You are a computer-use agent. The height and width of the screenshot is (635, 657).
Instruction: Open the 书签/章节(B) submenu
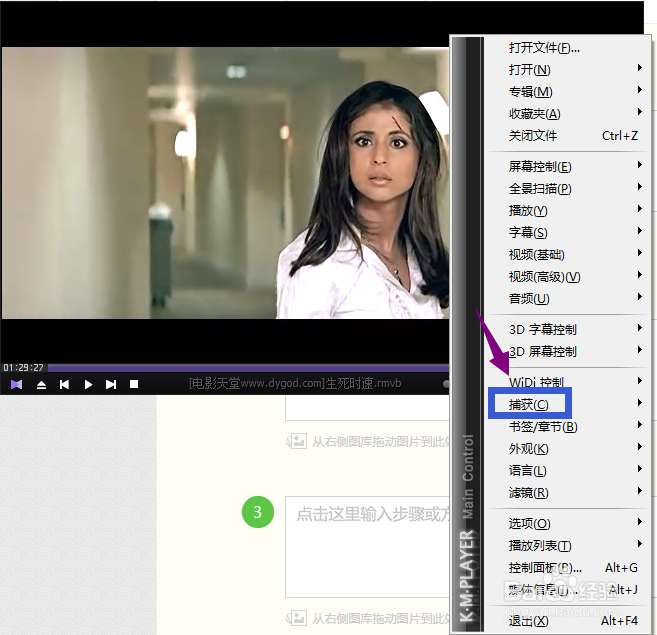(x=566, y=427)
